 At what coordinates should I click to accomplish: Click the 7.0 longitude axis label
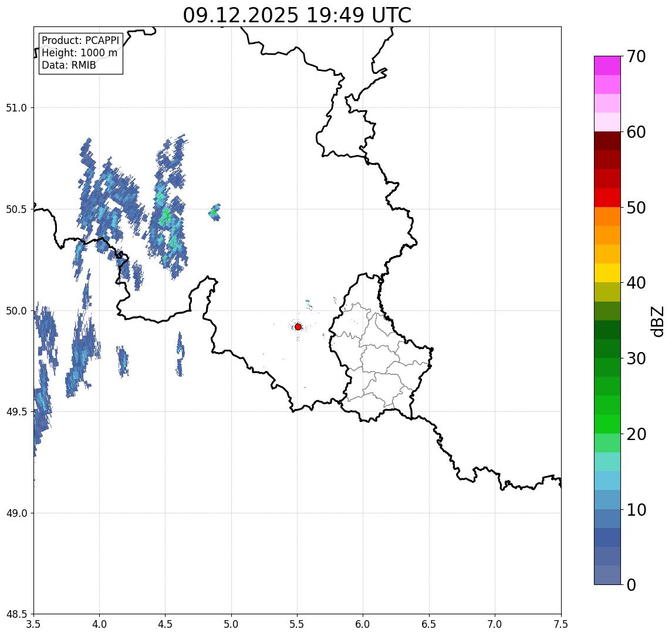495,624
